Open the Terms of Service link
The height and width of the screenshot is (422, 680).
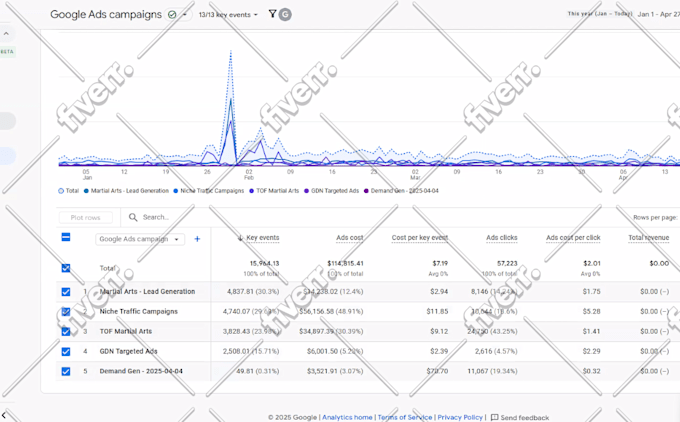405,417
